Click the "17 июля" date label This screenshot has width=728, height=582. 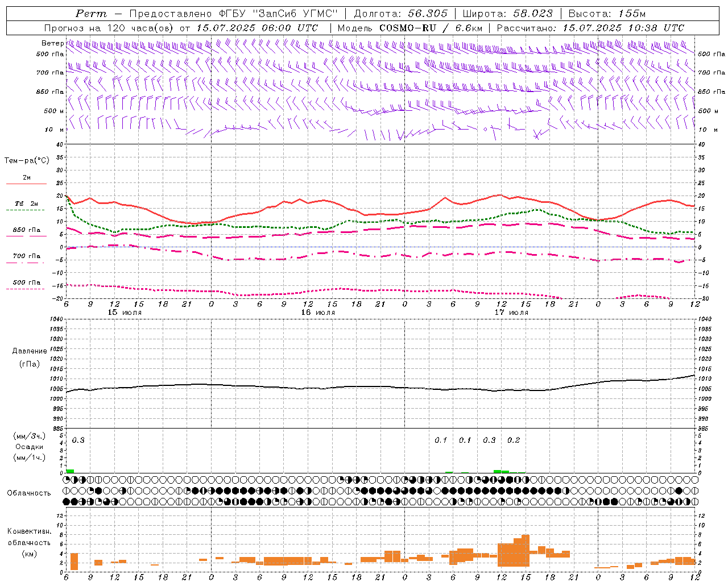pos(511,313)
